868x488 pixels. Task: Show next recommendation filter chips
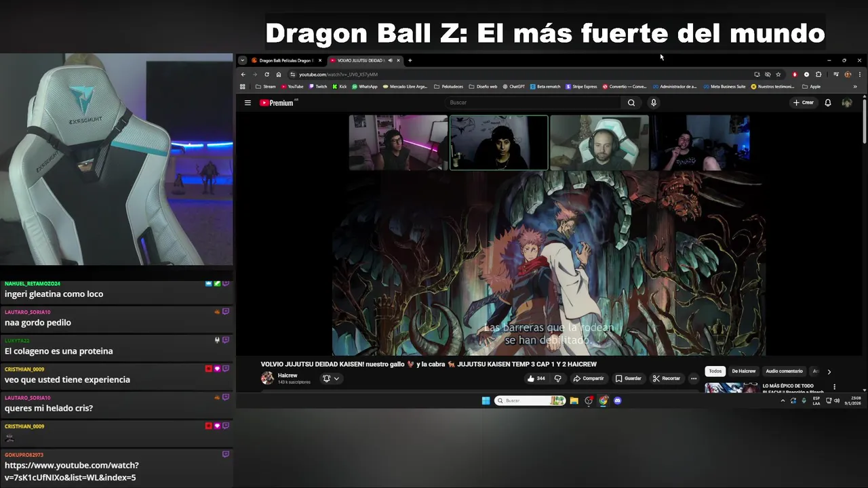829,371
